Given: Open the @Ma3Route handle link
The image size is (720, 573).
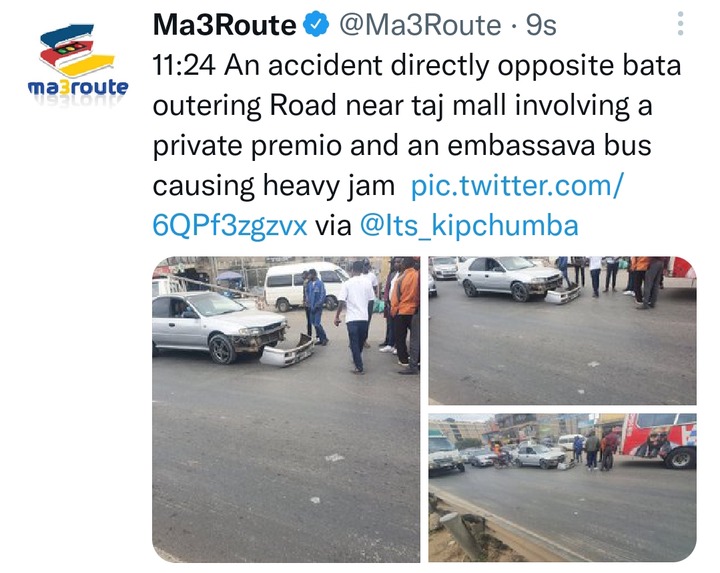Looking at the screenshot, I should click(x=420, y=25).
